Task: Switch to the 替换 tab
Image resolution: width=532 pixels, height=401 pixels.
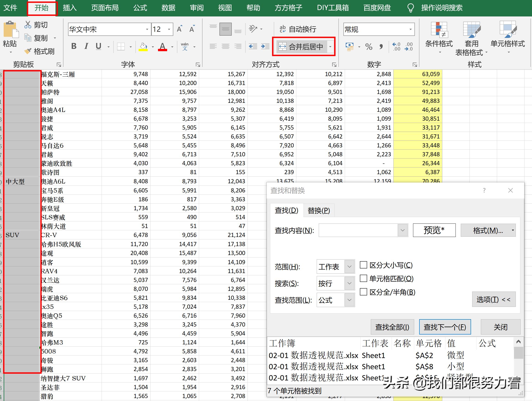Action: [319, 210]
